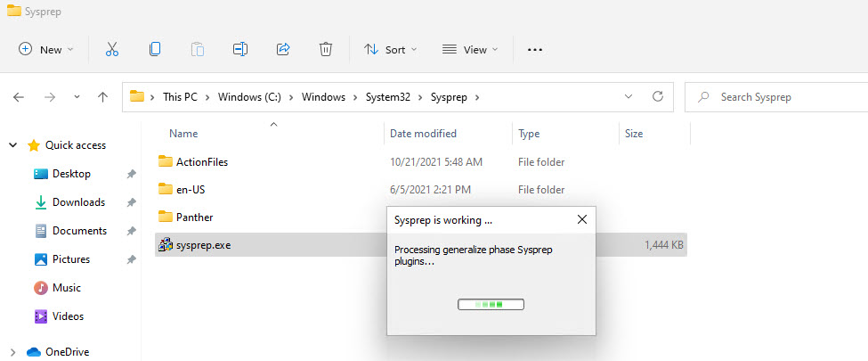Click the Cut scissors icon
Image resolution: width=868 pixels, height=361 pixels.
pyautogui.click(x=112, y=49)
